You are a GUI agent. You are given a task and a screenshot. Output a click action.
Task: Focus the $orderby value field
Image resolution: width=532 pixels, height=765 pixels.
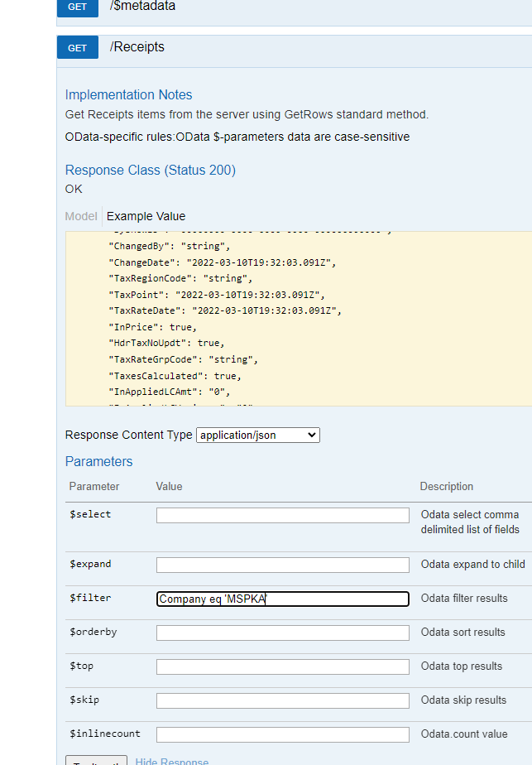click(x=283, y=633)
